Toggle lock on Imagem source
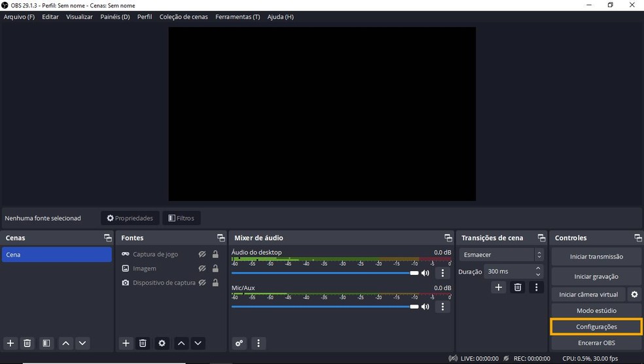644x364 pixels. 215,268
